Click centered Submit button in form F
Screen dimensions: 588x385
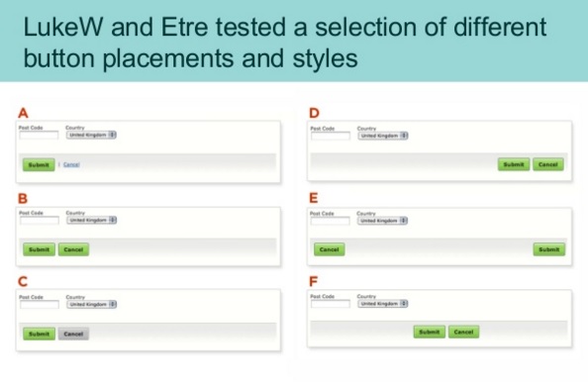[430, 333]
